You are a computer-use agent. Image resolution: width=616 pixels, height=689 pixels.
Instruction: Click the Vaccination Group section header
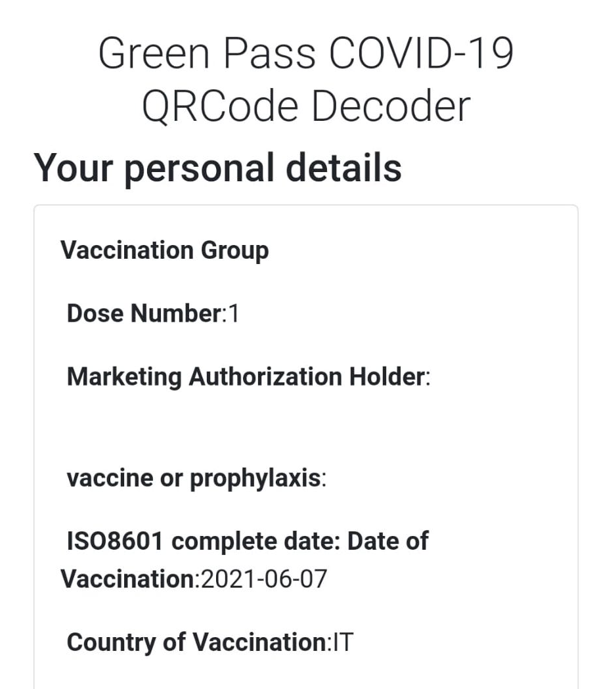tap(164, 250)
